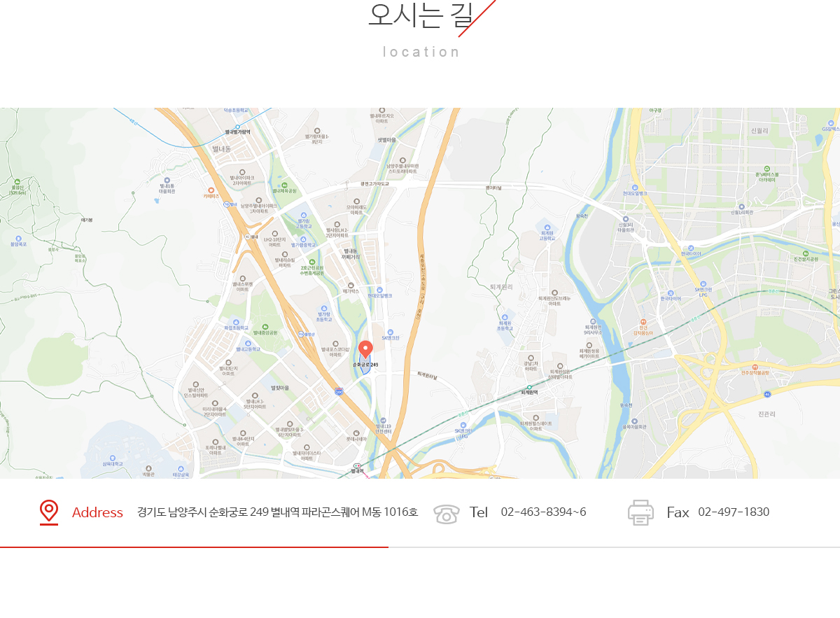The image size is (840, 618).
Task: Click the red Address pin icon
Action: point(49,512)
